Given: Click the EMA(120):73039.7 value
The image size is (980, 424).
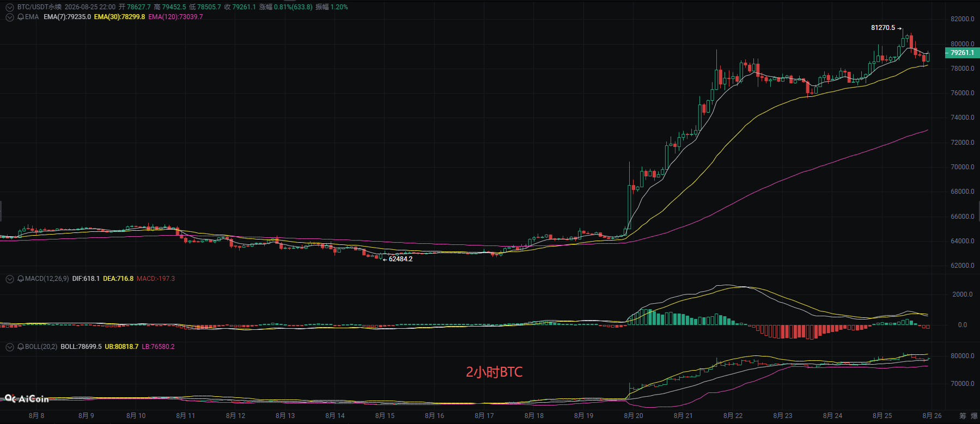Looking at the screenshot, I should 175,17.
